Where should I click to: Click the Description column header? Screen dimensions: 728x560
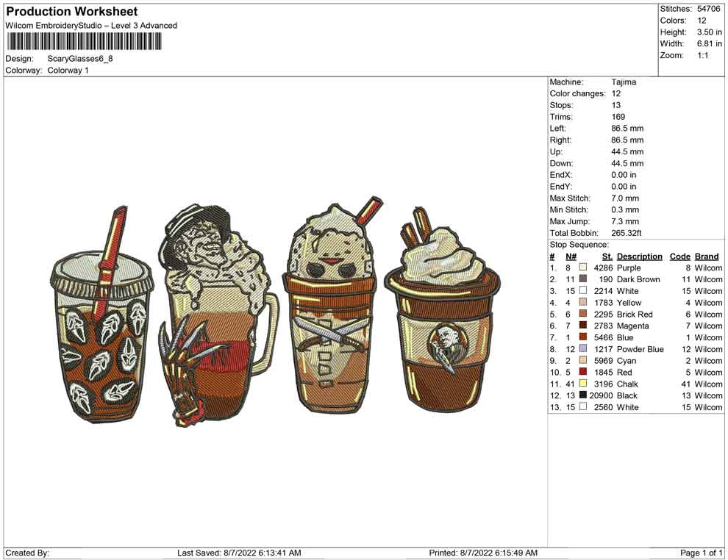tap(639, 256)
